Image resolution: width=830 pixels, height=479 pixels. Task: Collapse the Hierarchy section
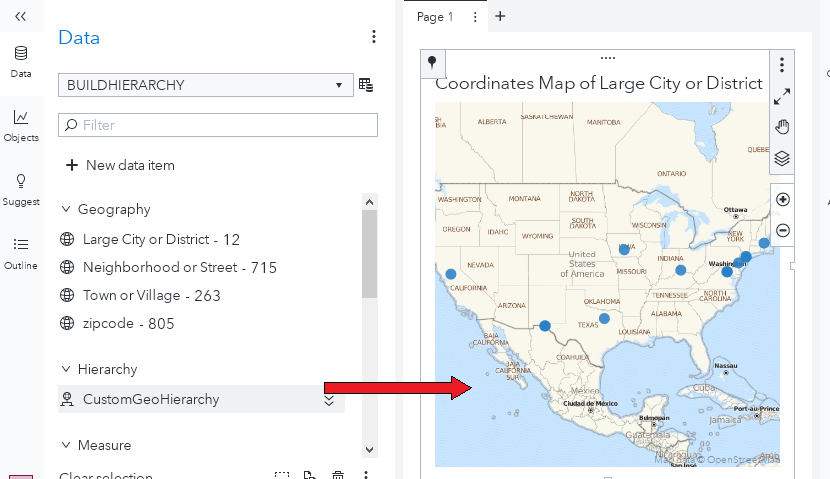(x=67, y=370)
